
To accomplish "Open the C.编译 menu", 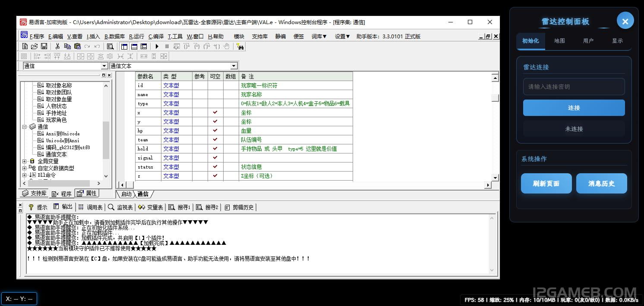I will click(x=156, y=37).
